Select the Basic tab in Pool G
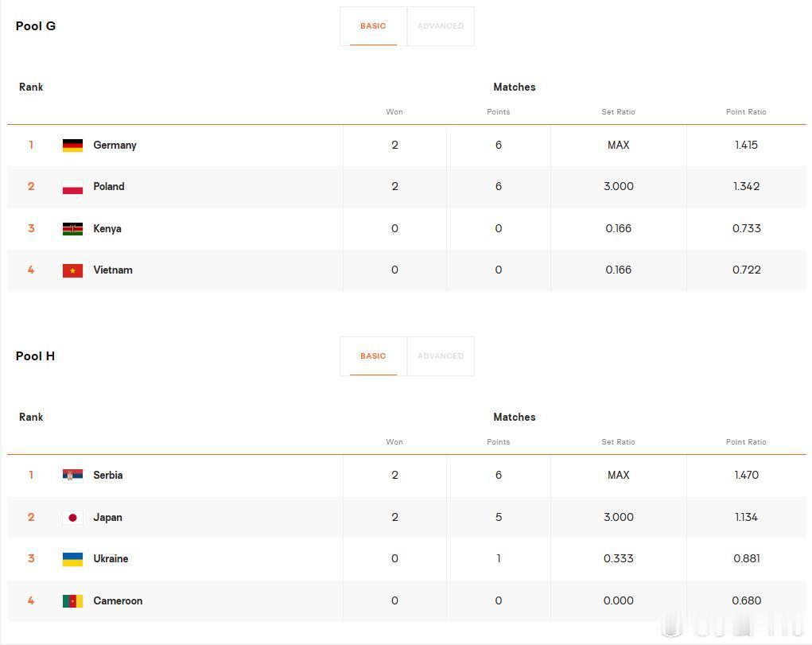812x645 pixels. tap(373, 26)
